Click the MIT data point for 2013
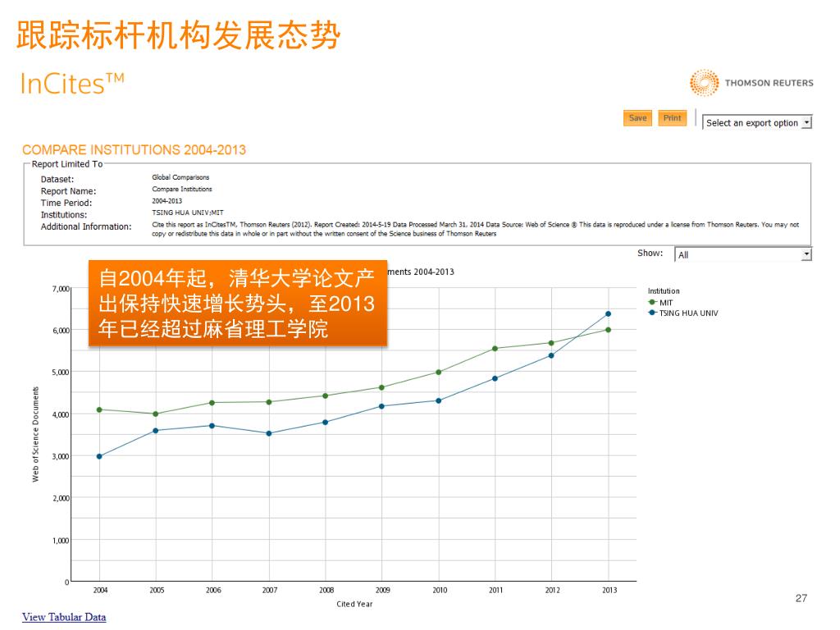The width and height of the screenshot is (840, 630). 608,330
